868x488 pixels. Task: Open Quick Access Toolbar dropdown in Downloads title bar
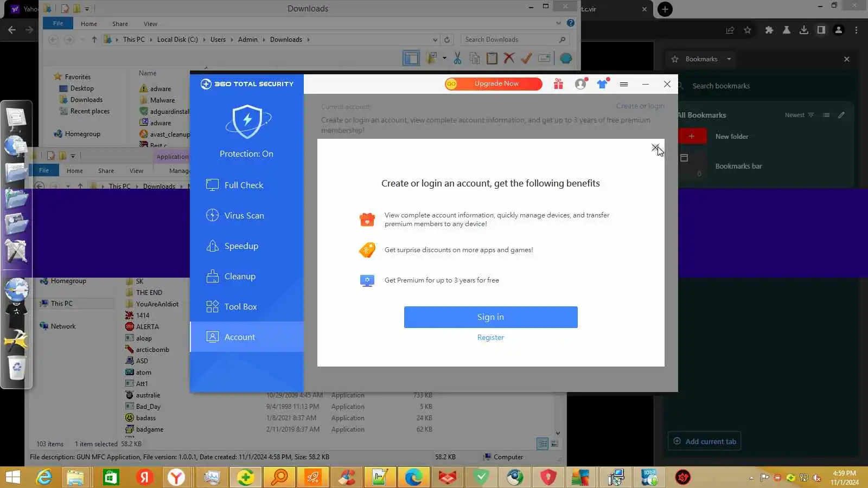pyautogui.click(x=87, y=9)
